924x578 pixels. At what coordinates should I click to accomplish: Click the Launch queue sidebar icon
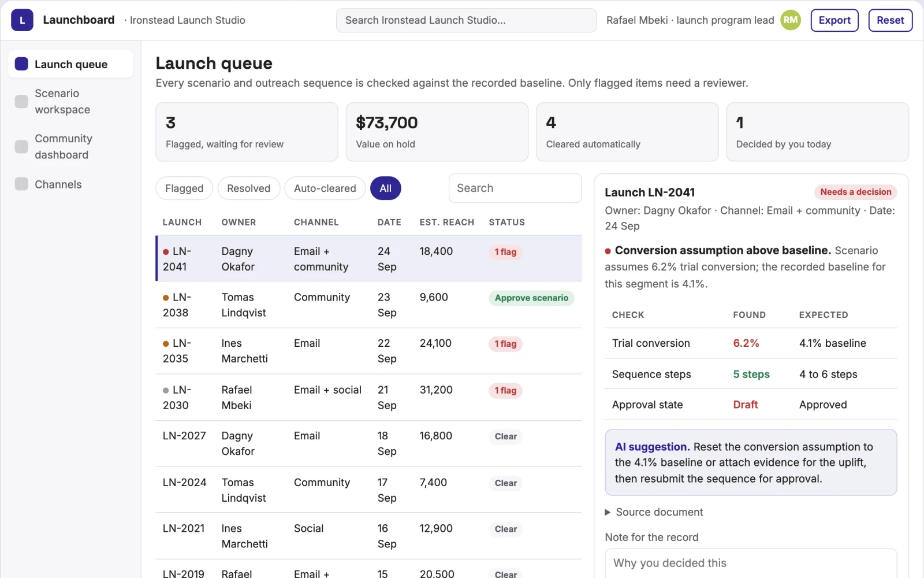coord(21,64)
